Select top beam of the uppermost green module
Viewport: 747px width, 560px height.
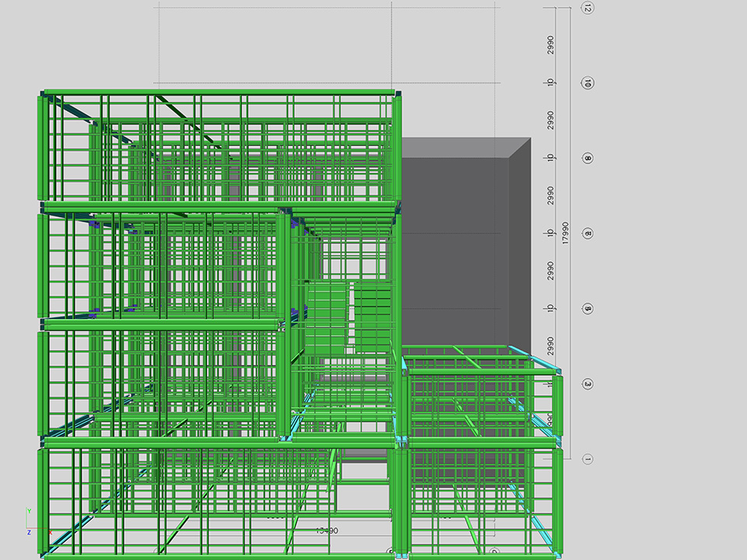pyautogui.click(x=218, y=93)
